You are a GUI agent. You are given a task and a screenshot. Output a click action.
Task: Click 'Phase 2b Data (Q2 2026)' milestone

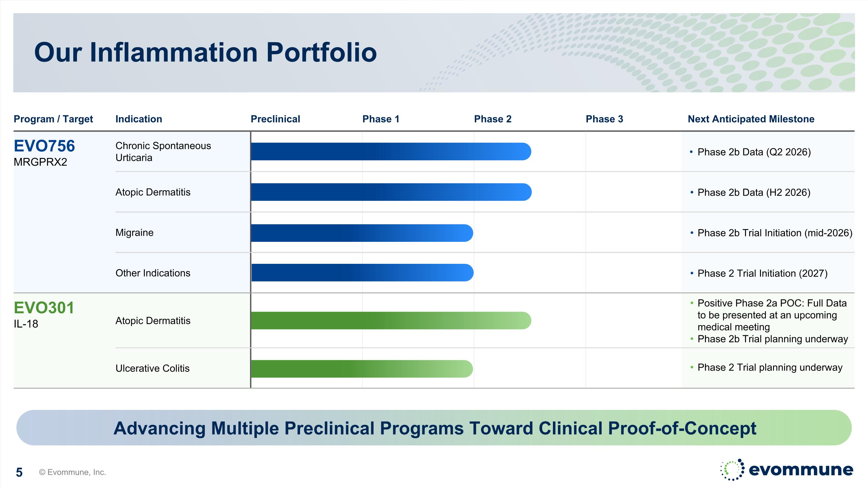coord(754,152)
